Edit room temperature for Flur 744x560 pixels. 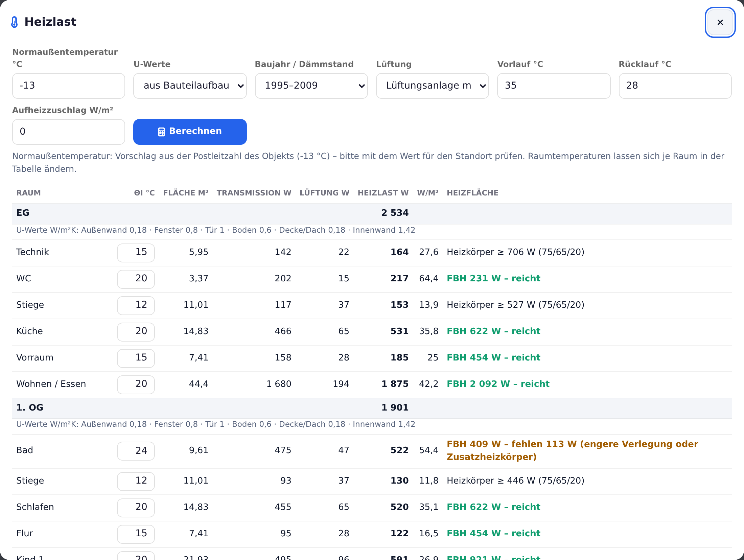[x=136, y=534]
